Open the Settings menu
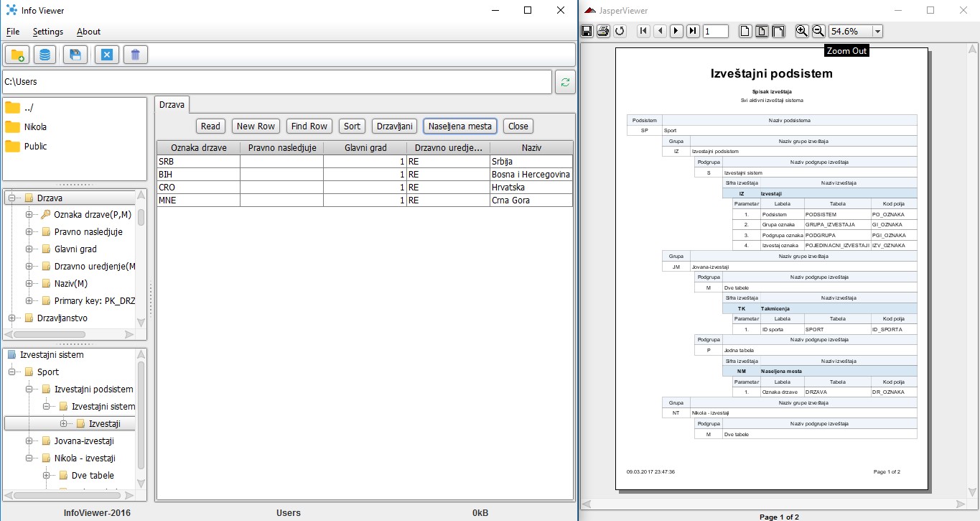The height and width of the screenshot is (521, 980). tap(48, 32)
